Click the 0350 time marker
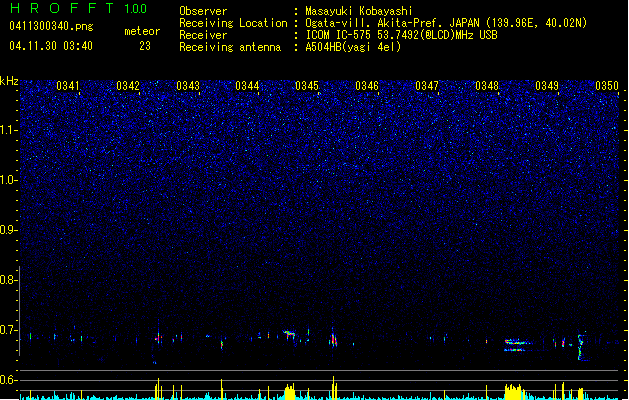Viewport: 629px width, 400px height. pyautogui.click(x=607, y=86)
